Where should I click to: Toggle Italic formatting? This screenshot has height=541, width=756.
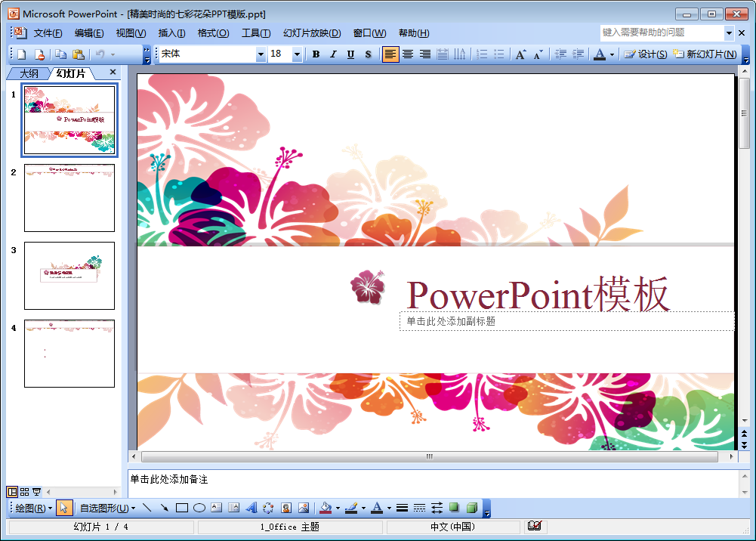click(x=333, y=54)
